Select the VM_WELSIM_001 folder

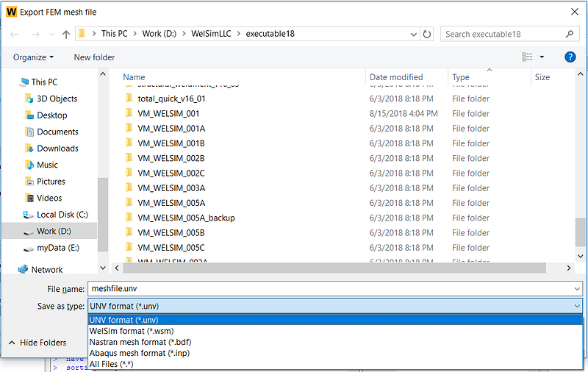(x=168, y=114)
